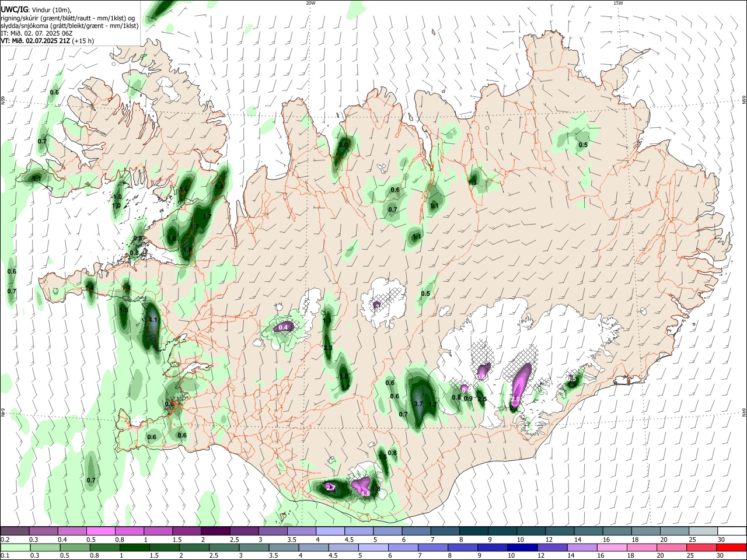Click the '20W' longitude label at the top
This screenshot has width=747, height=560.
click(x=310, y=3)
